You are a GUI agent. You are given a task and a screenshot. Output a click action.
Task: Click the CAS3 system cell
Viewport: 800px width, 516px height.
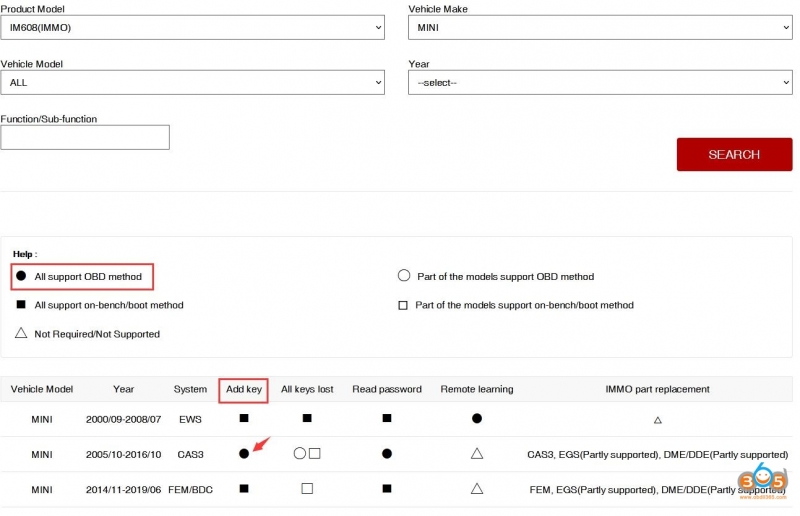pyautogui.click(x=190, y=454)
